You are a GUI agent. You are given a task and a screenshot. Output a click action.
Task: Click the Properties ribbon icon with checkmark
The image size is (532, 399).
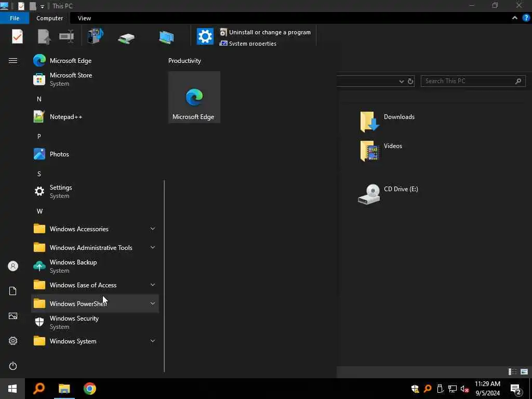pyautogui.click(x=17, y=37)
